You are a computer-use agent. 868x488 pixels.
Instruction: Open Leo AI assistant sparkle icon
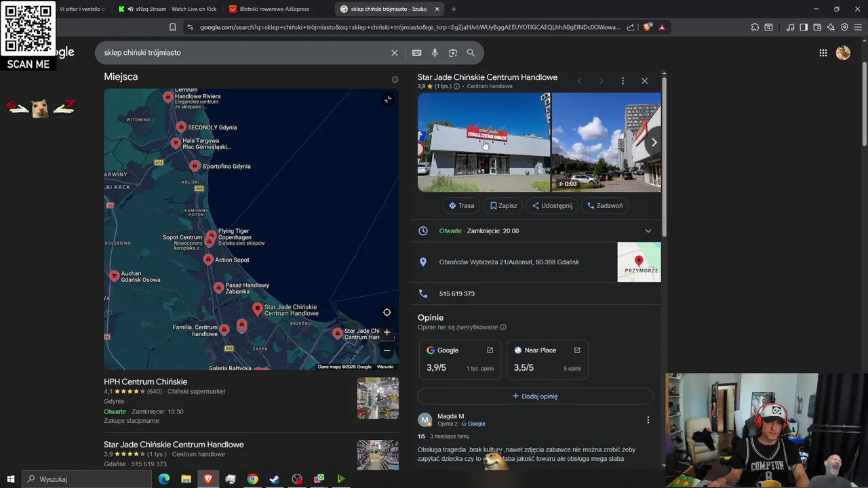coord(831,27)
